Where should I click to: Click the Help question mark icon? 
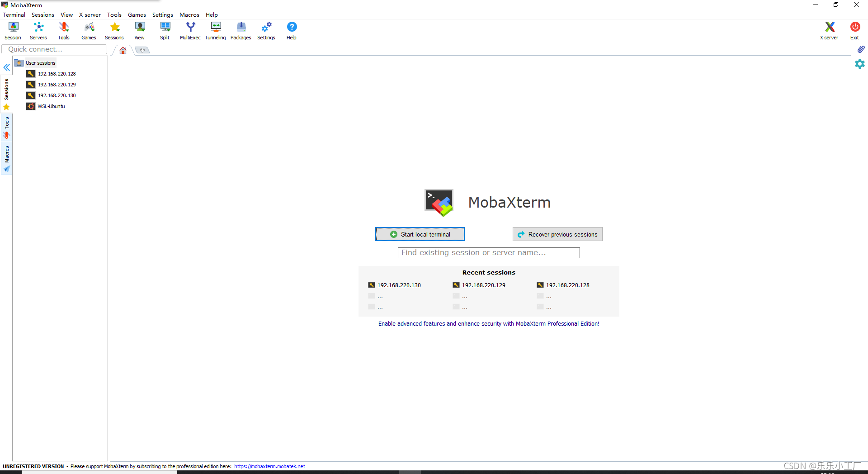coord(292,31)
